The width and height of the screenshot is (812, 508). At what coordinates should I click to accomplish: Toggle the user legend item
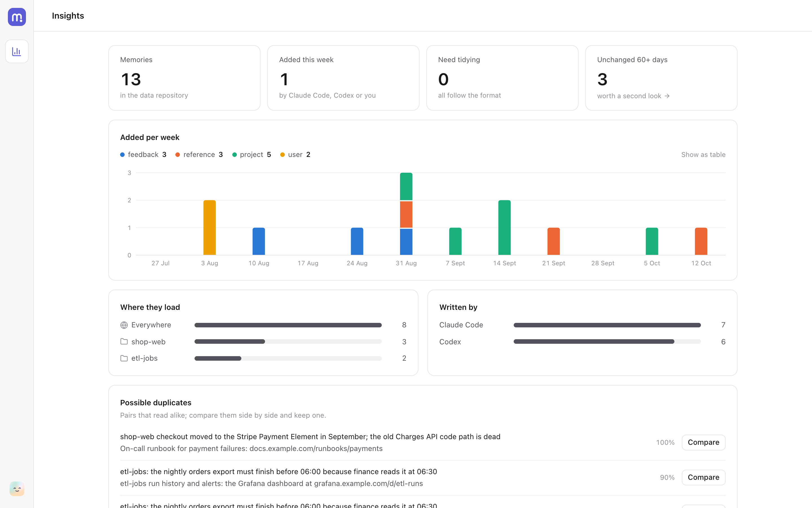(x=295, y=155)
